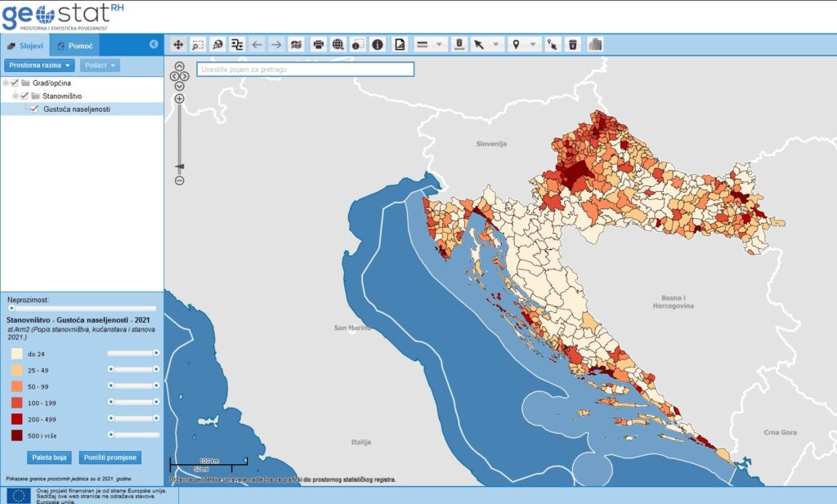The height and width of the screenshot is (504, 837).
Task: Zoom in with the plus button
Action: point(179,99)
